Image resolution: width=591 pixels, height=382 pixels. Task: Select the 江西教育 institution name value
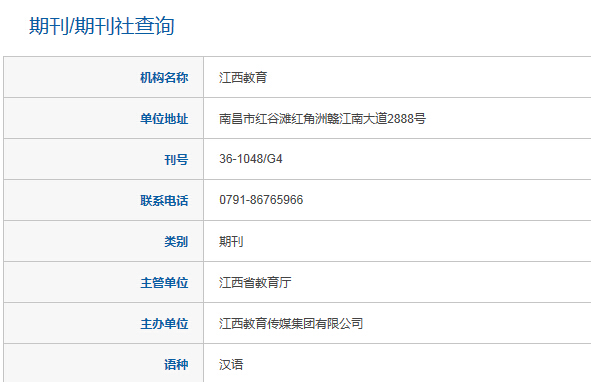pos(243,78)
